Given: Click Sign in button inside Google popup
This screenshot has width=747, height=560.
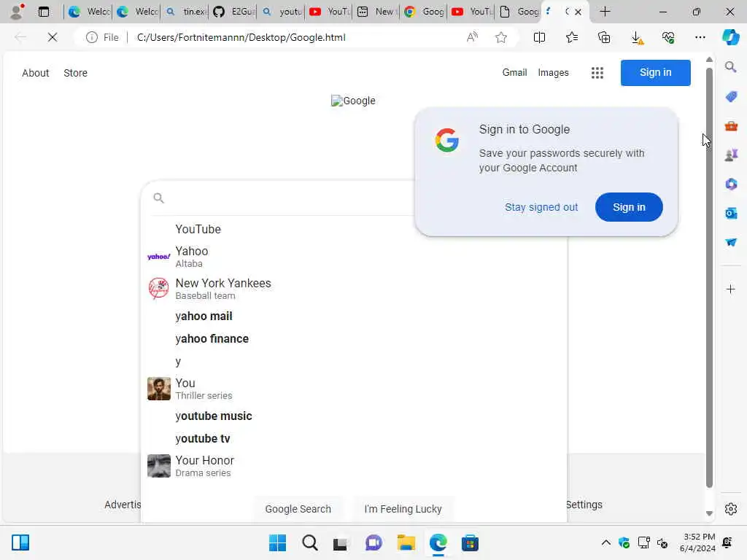Looking at the screenshot, I should tap(629, 207).
